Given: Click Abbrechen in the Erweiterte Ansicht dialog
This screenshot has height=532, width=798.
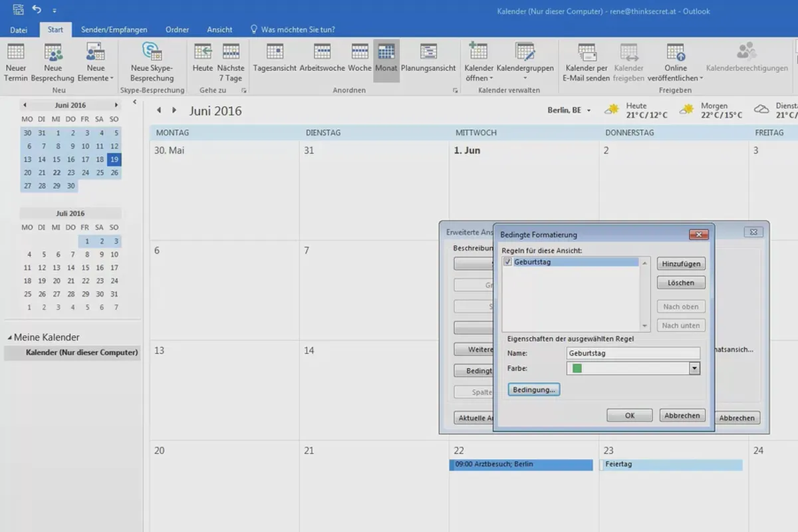Looking at the screenshot, I should click(x=737, y=418).
